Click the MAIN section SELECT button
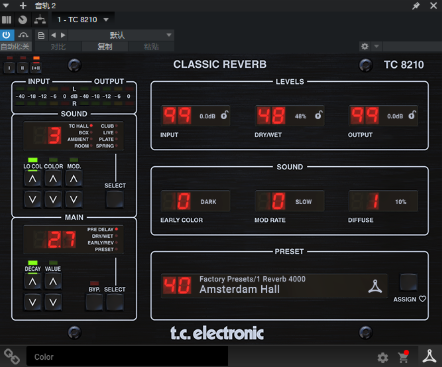442x367 pixels. [x=115, y=302]
